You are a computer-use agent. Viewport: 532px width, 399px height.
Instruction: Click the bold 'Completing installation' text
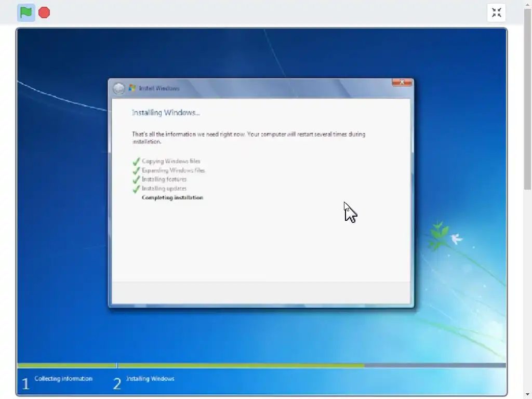coord(172,197)
